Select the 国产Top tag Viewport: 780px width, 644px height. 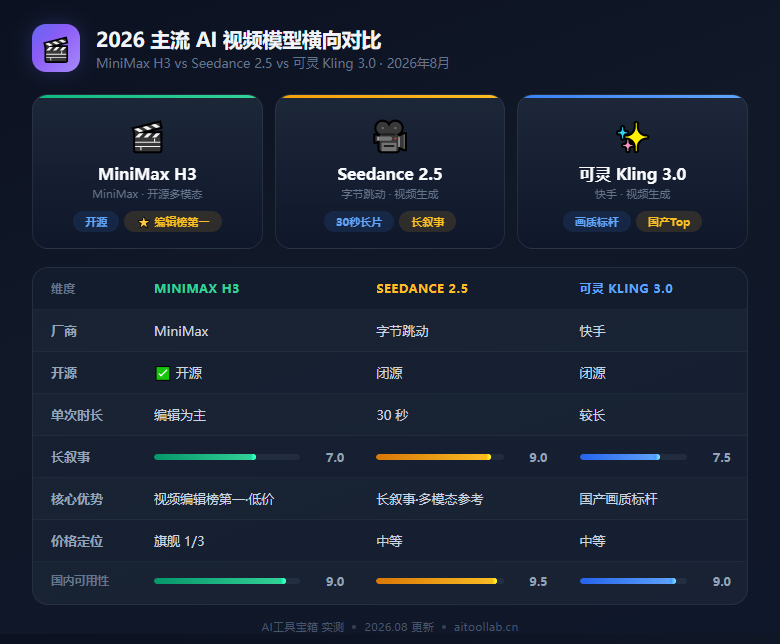tap(669, 222)
